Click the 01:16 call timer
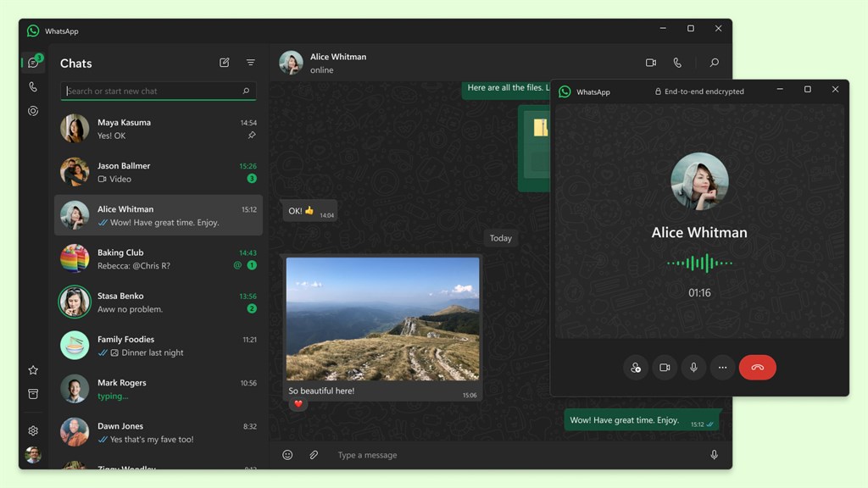The width and height of the screenshot is (868, 488). [x=699, y=292]
